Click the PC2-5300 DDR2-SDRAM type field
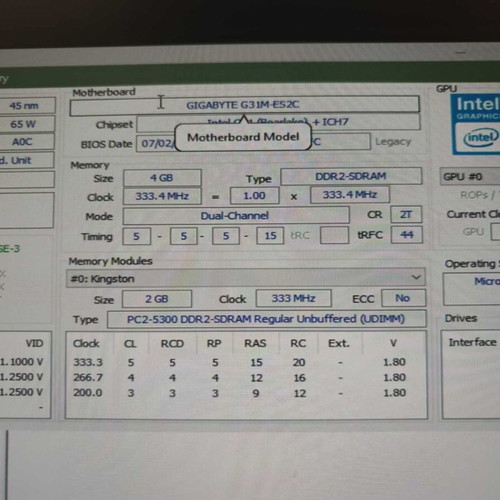The height and width of the screenshot is (500, 500). pos(267,319)
